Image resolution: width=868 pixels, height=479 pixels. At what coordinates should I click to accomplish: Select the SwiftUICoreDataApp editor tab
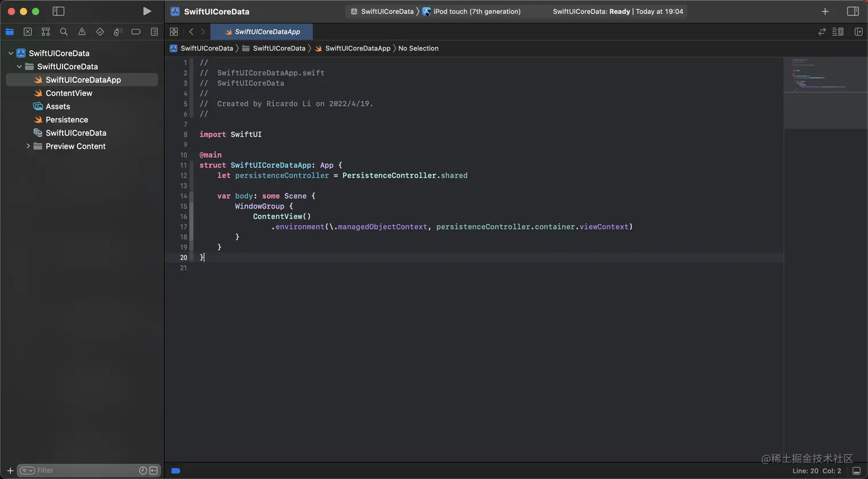[x=262, y=32]
